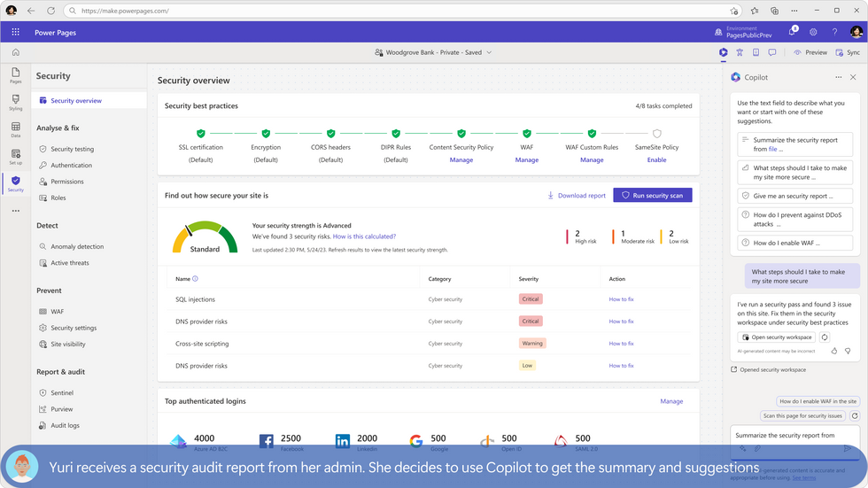The height and width of the screenshot is (488, 868).
Task: Enable SameSite Policy link
Action: (x=656, y=160)
